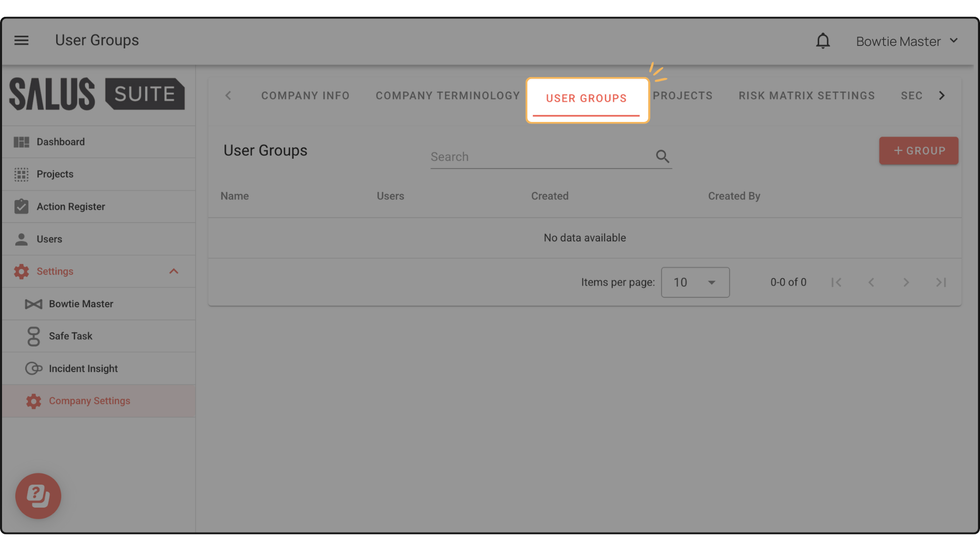Click the add Group button
This screenshot has width=980, height=551.
918,151
